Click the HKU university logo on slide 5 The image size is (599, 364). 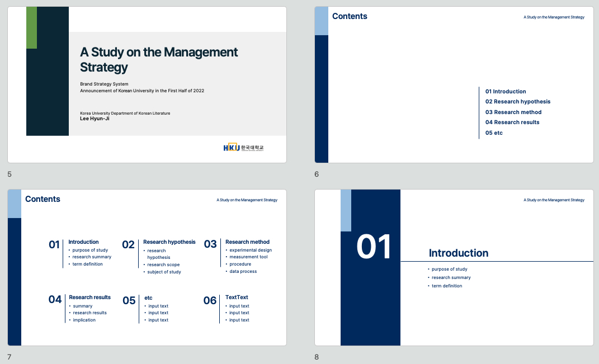pos(243,148)
